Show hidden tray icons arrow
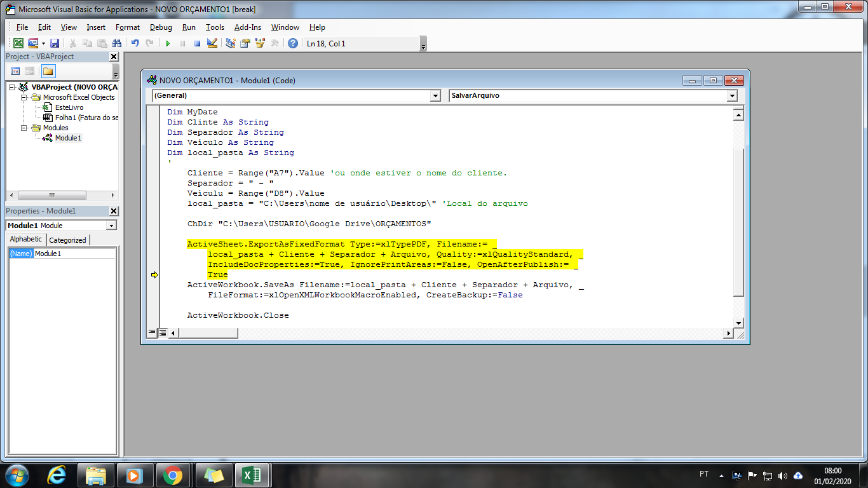Viewport: 868px width, 488px height. tap(721, 475)
